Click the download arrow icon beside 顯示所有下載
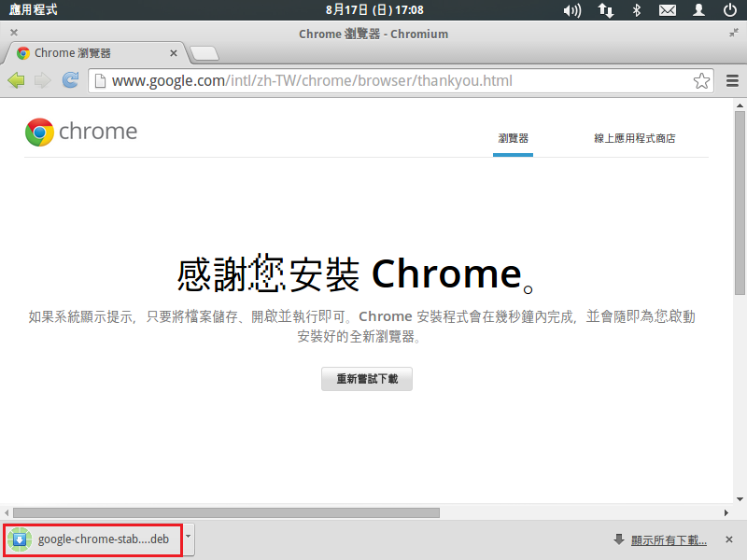Screen dimensions: 747x560 point(619,539)
